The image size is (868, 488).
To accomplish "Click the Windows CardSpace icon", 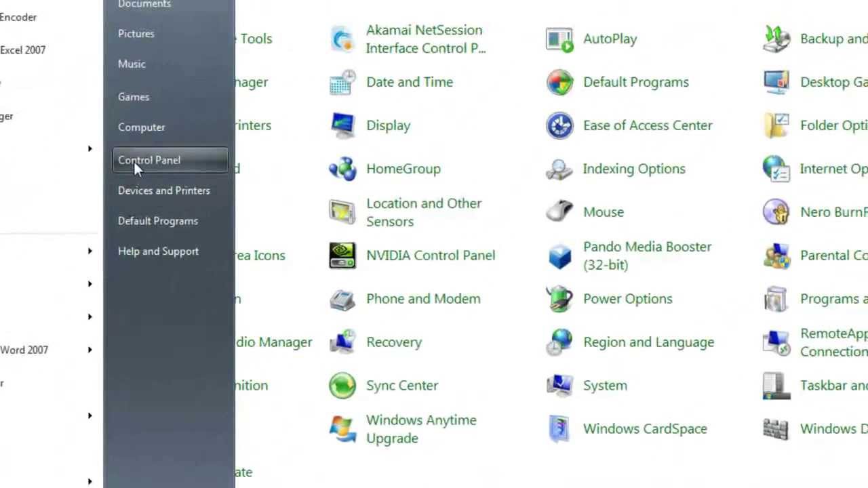I will pyautogui.click(x=559, y=429).
